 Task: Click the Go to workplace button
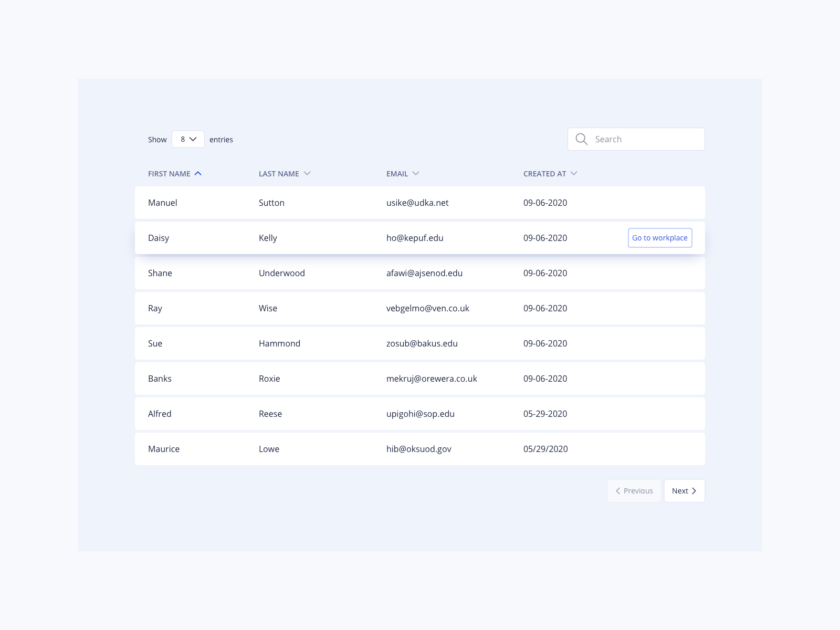tap(660, 237)
